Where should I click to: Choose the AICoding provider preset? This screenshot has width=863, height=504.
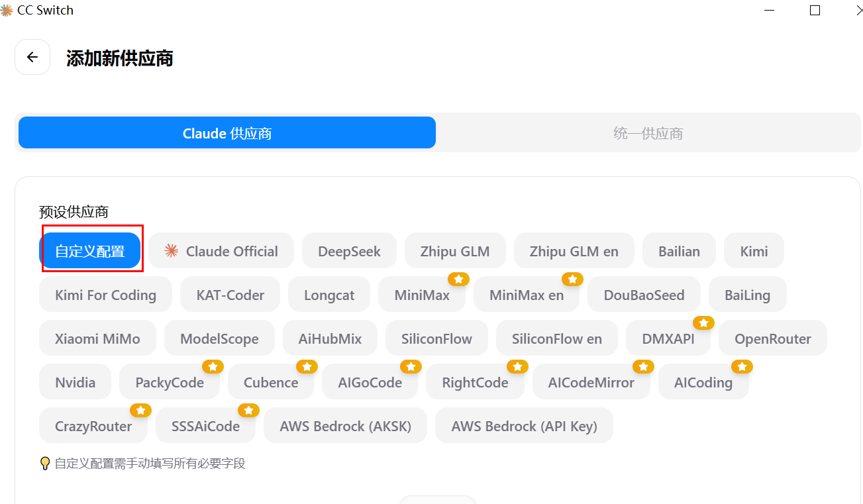(703, 382)
